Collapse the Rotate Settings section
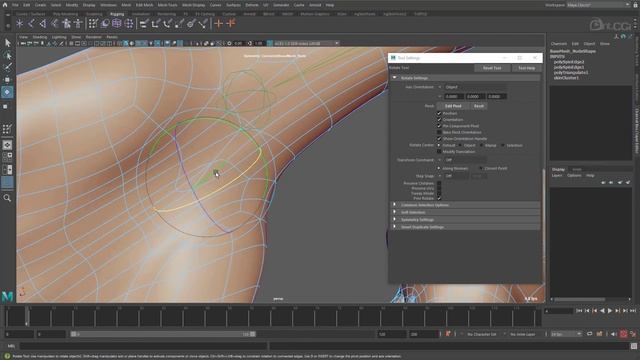Screen dimensions: 640x360 [394, 78]
